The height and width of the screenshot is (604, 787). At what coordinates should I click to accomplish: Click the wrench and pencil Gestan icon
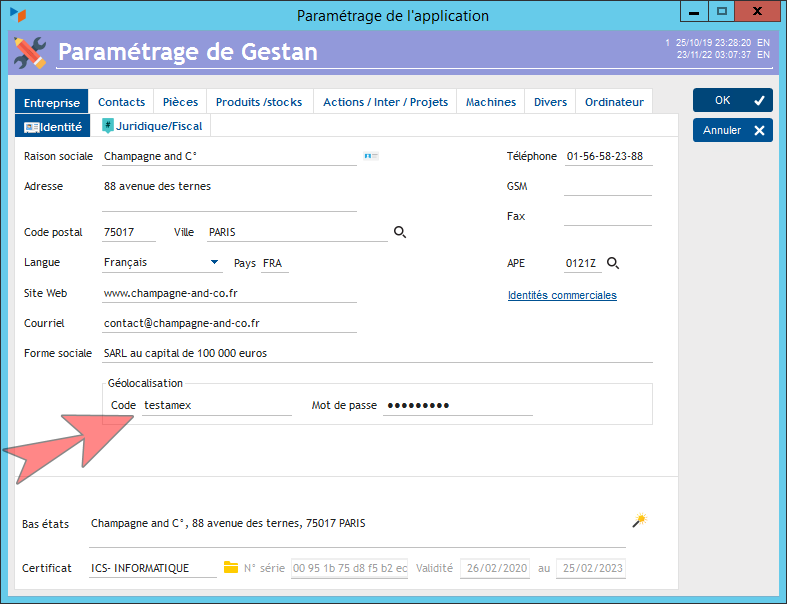[30, 52]
